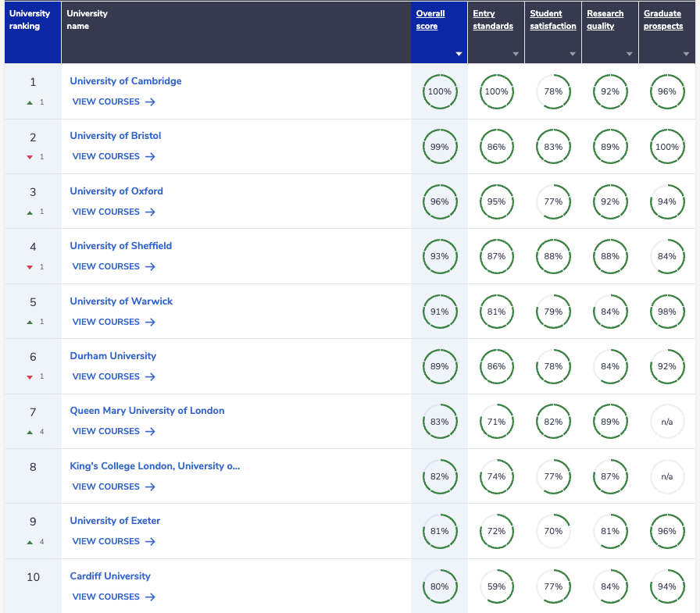The width and height of the screenshot is (700, 613).
Task: View courses for Durham University
Action: click(x=113, y=376)
